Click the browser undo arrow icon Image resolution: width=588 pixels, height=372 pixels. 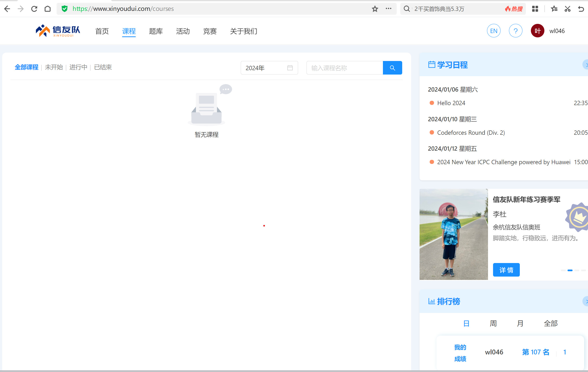click(581, 9)
